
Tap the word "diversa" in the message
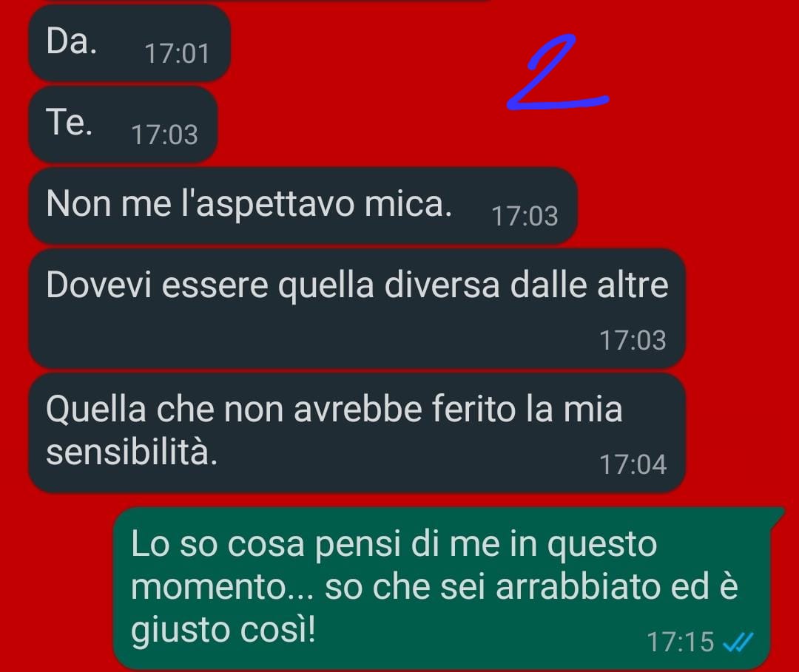pos(442,285)
